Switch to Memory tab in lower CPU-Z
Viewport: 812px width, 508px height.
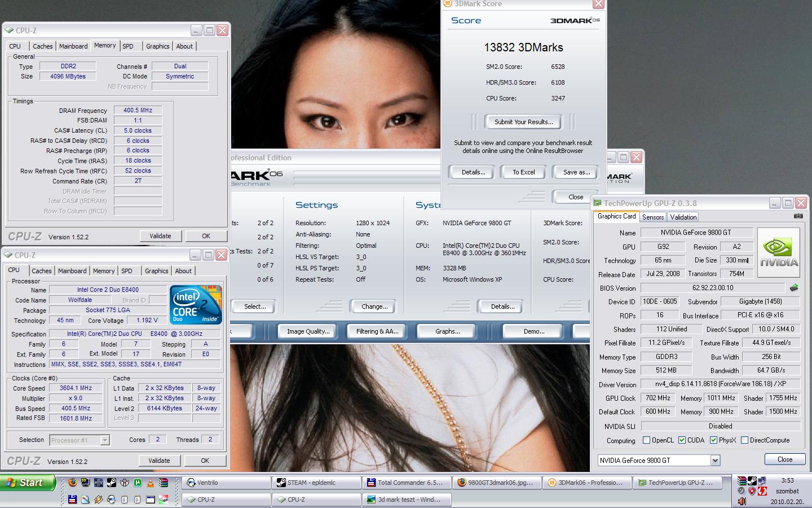tap(104, 271)
